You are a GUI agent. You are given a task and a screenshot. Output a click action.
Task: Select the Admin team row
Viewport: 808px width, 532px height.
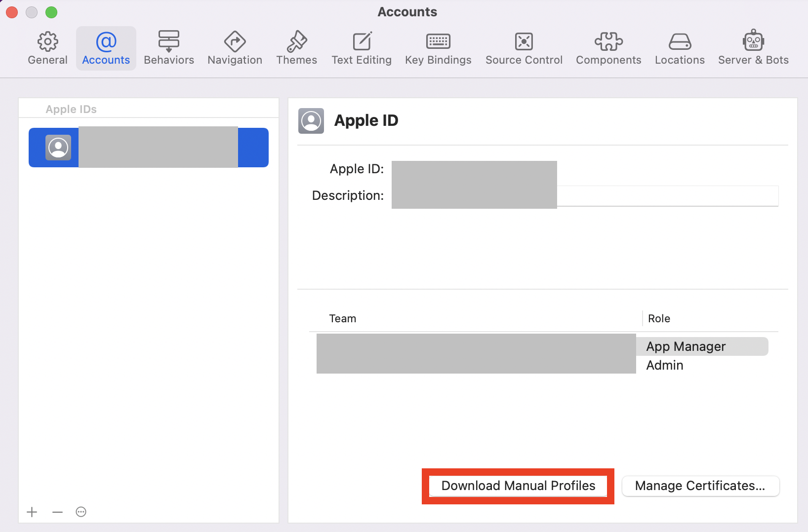click(542, 365)
